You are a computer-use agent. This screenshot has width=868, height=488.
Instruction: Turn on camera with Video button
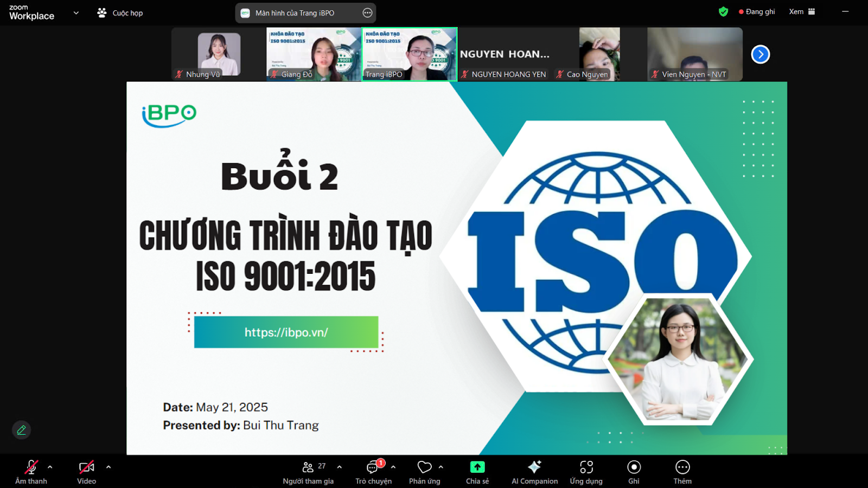coord(86,467)
